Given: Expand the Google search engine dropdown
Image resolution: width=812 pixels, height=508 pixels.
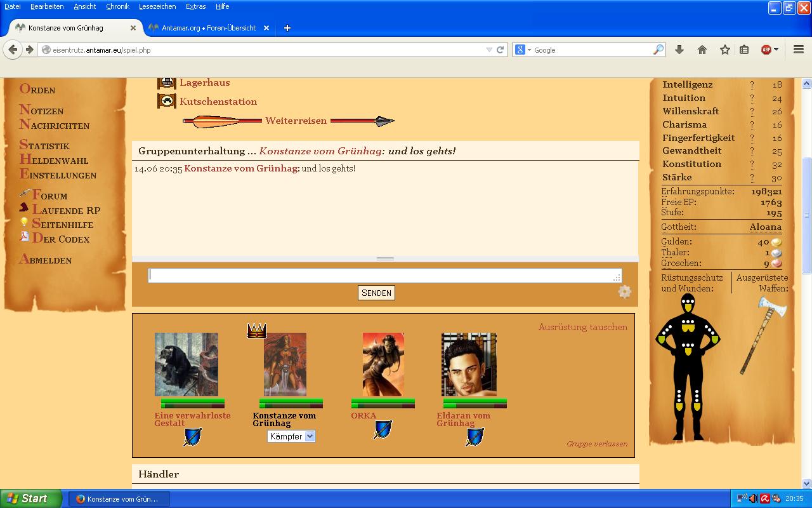Looking at the screenshot, I should point(523,50).
